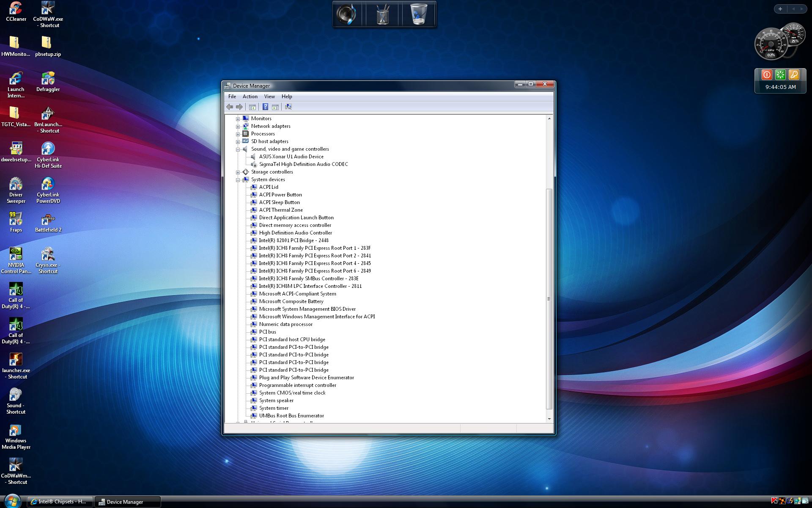This screenshot has height=508, width=812.
Task: Click the vertical scrollbar thumb in device tree
Action: [x=549, y=299]
